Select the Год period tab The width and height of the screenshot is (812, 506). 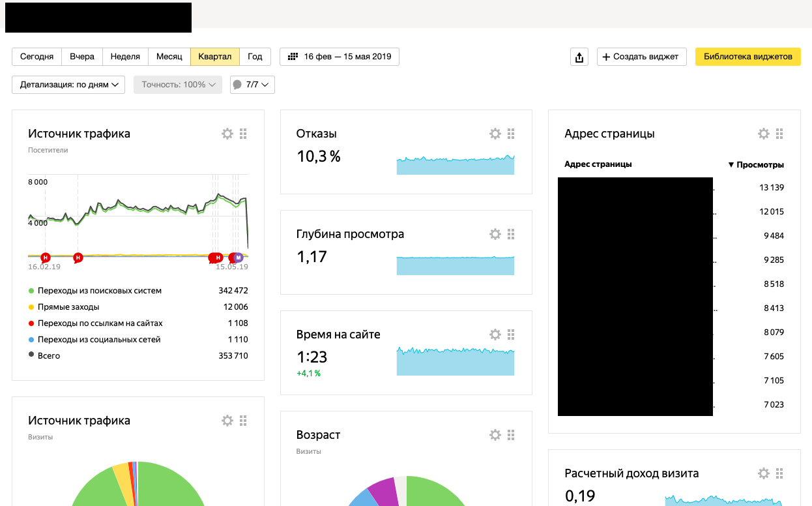click(255, 57)
